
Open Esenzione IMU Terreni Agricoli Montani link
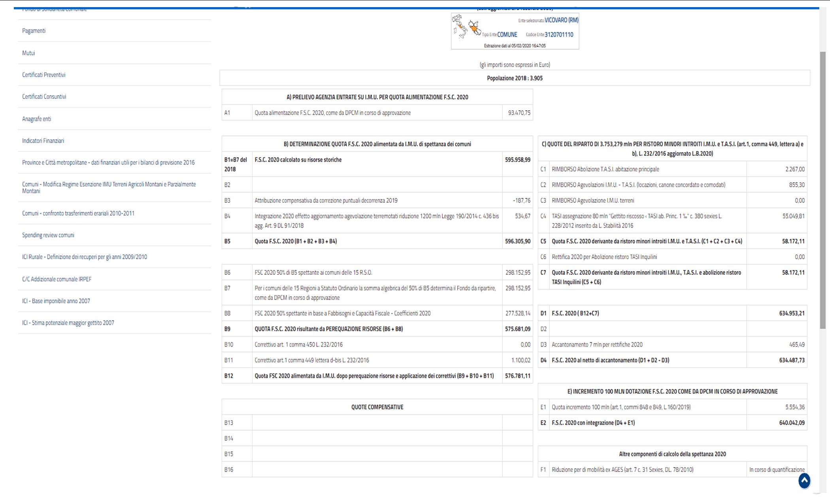coord(109,187)
